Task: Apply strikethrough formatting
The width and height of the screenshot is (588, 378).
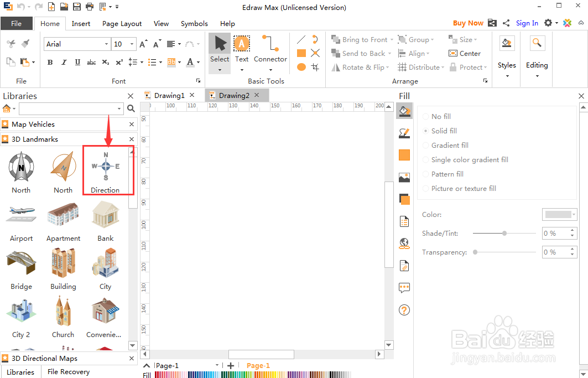Action: pos(91,63)
